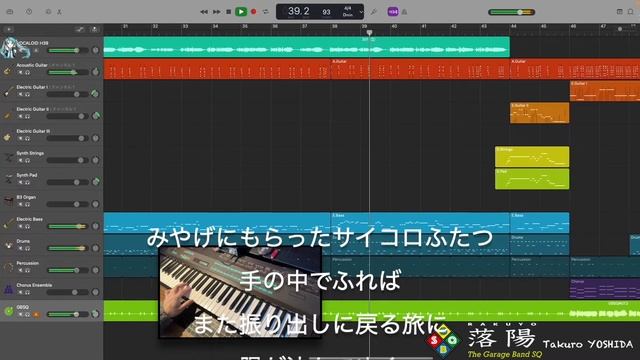640x360 pixels.
Task: Select the 08SQ audio track icon
Action: click(9, 311)
